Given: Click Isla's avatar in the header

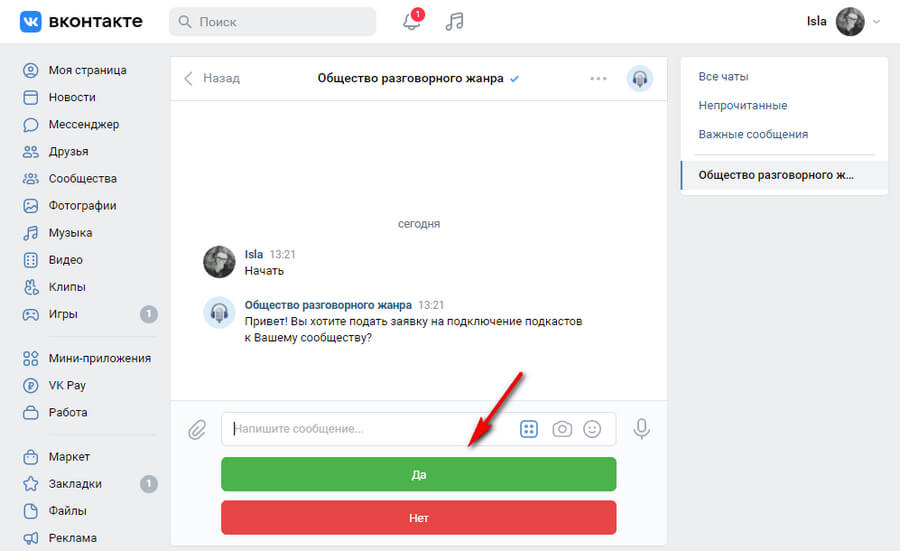Looking at the screenshot, I should tap(850, 22).
